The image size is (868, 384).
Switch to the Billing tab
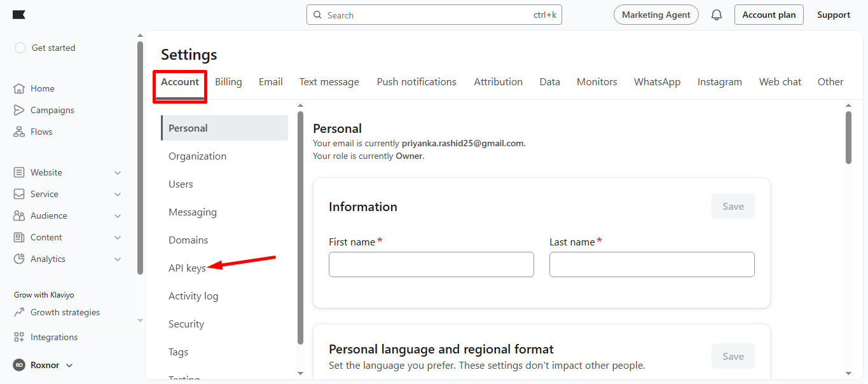click(228, 81)
